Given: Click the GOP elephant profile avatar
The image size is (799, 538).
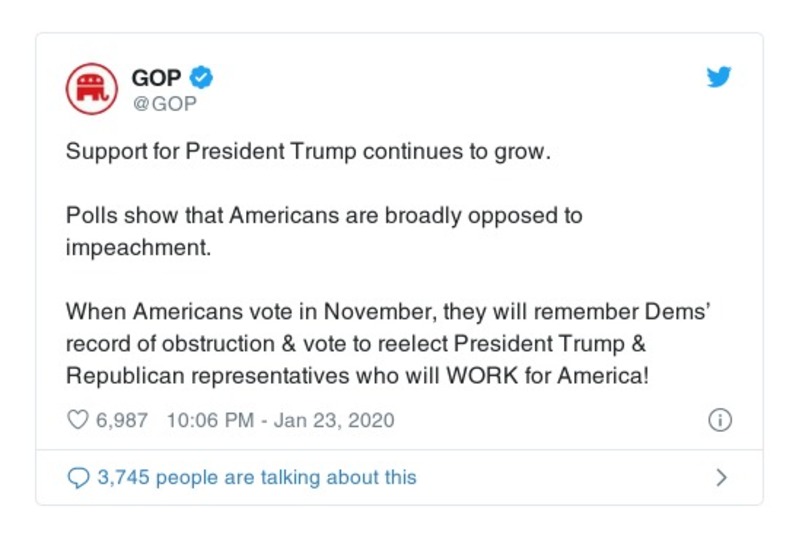Looking at the screenshot, I should coord(91,89).
